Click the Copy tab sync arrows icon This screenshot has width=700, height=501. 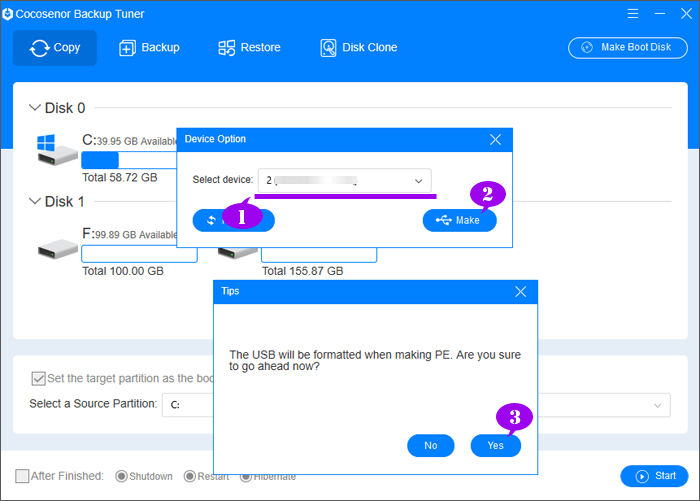(40, 48)
